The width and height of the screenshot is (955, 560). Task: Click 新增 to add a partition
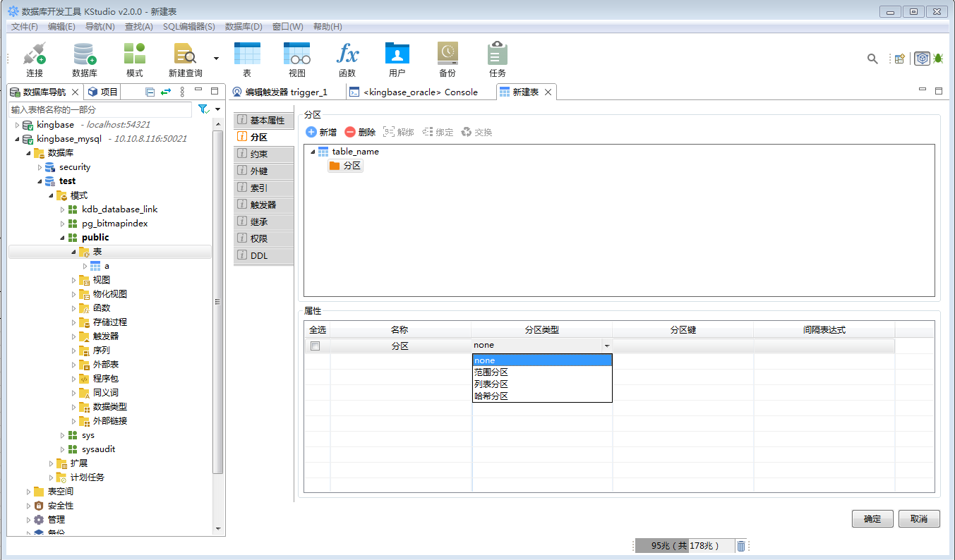pos(321,131)
